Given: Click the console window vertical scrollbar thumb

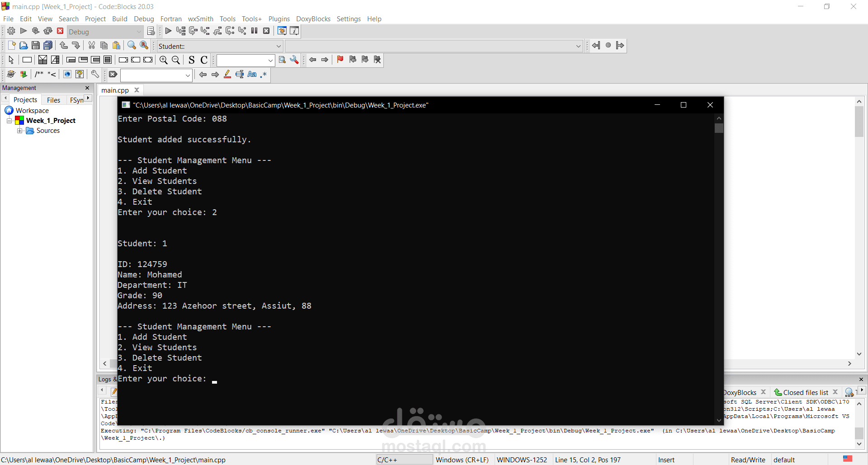Looking at the screenshot, I should (x=719, y=128).
